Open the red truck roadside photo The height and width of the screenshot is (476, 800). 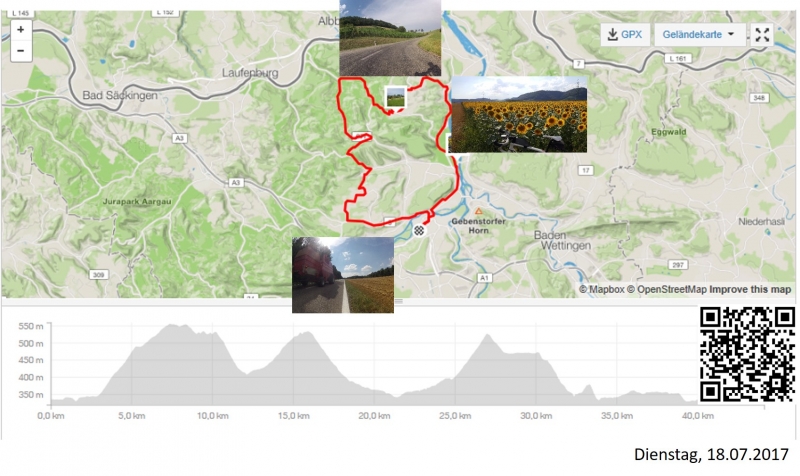click(343, 275)
